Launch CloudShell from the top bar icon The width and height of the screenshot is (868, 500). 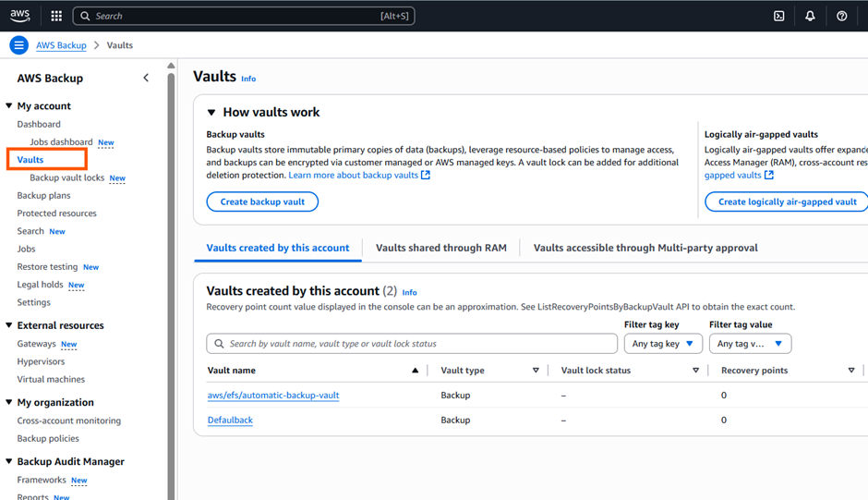click(x=779, y=16)
